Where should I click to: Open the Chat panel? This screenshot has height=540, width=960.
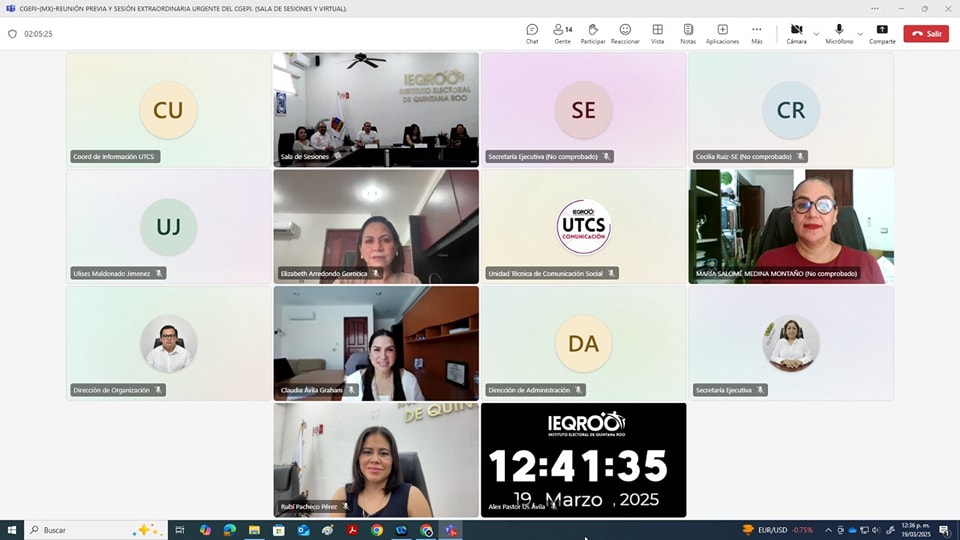click(532, 34)
